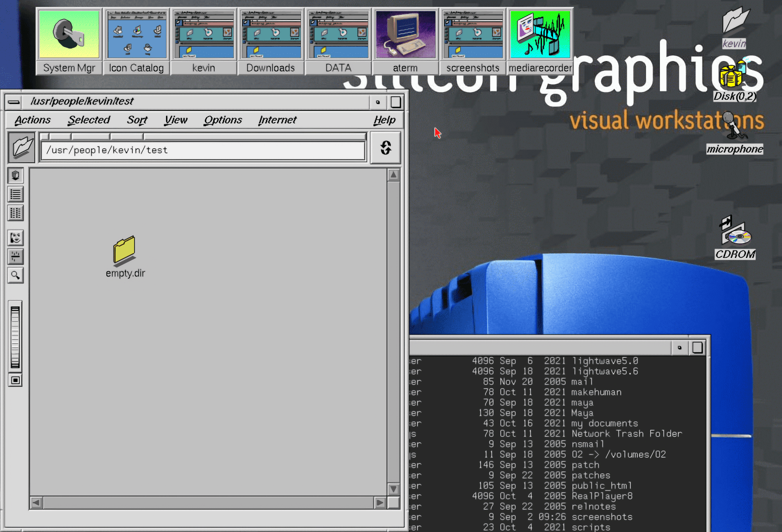Open the Selected menu
The height and width of the screenshot is (532, 782).
[x=89, y=120]
